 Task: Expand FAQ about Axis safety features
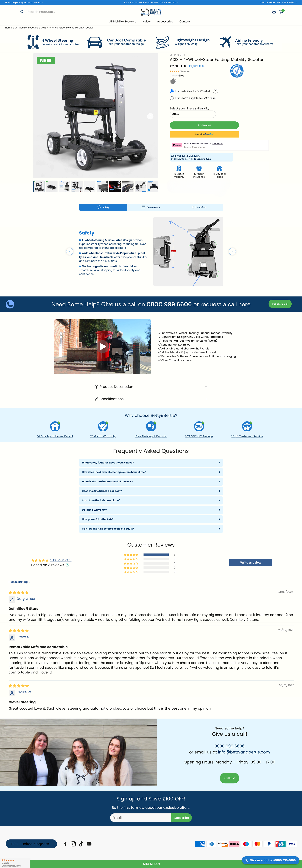click(x=151, y=463)
